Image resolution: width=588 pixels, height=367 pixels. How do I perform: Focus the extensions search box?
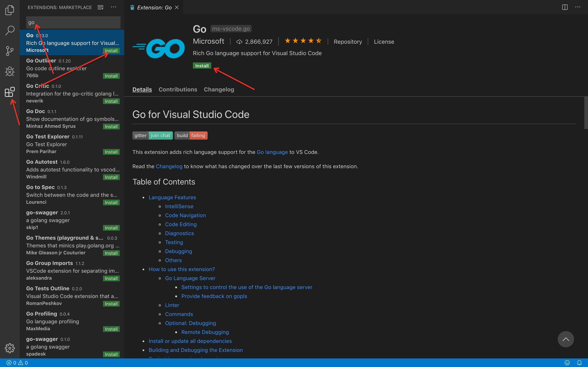tap(73, 22)
